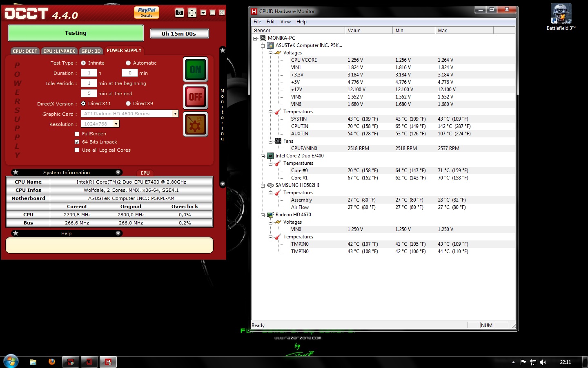Viewport: 588px width, 368px height.
Task: Click star icon beside System Information header
Action: [16, 172]
